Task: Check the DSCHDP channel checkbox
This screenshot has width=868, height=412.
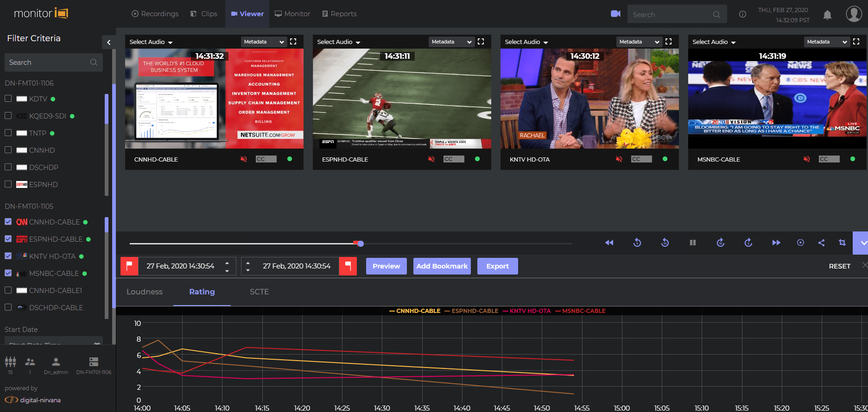Action: [8, 167]
